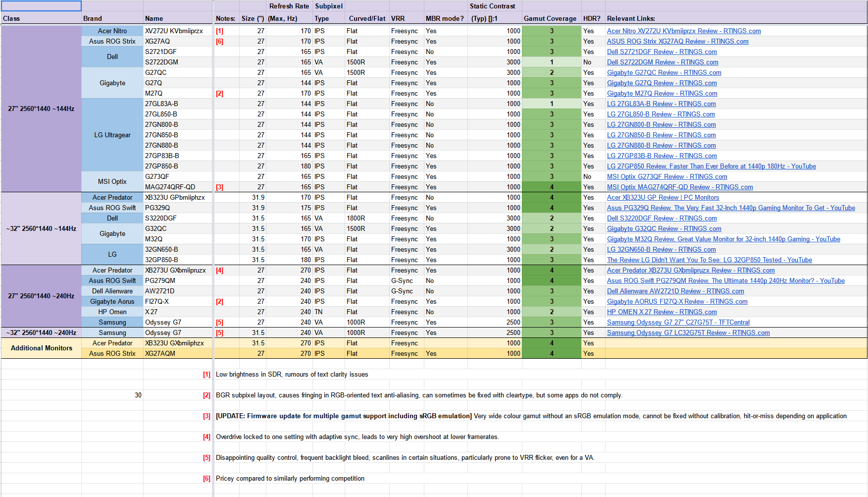Select the Dell Alienware brand cell

[112, 291]
